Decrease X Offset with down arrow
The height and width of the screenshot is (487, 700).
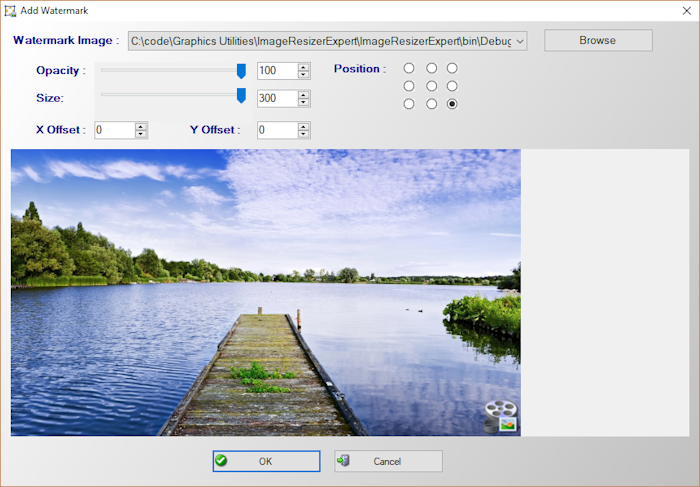pyautogui.click(x=141, y=134)
